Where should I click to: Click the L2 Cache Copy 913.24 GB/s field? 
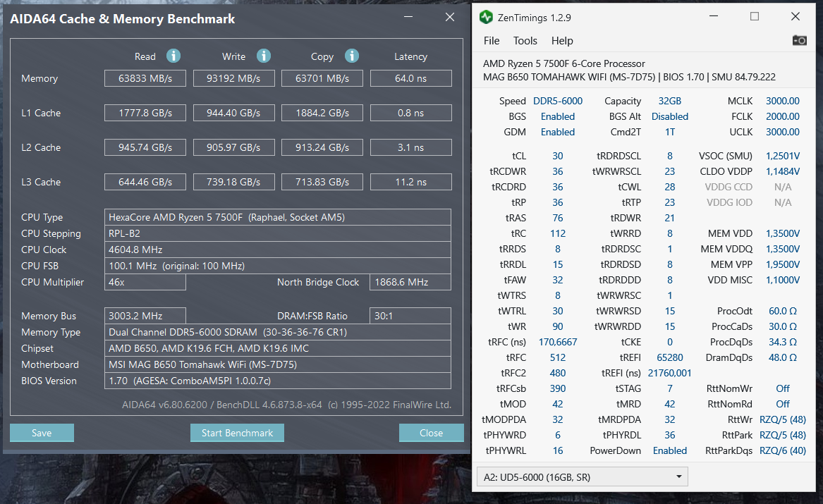click(322, 147)
